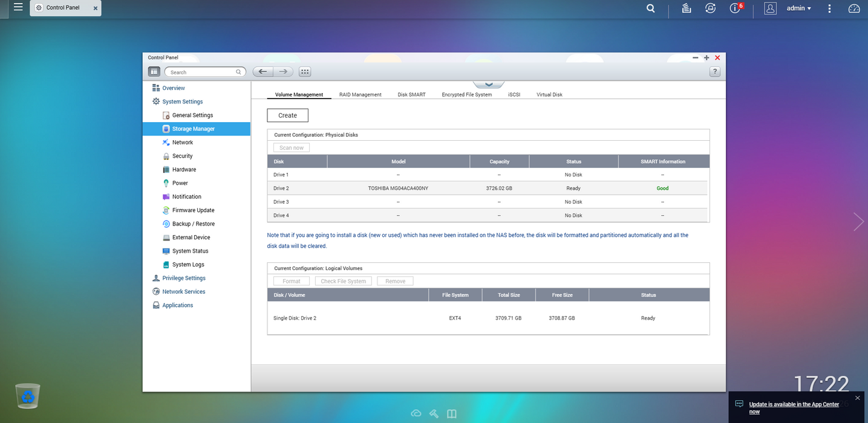Expand Privilege Settings in sidebar

(184, 278)
